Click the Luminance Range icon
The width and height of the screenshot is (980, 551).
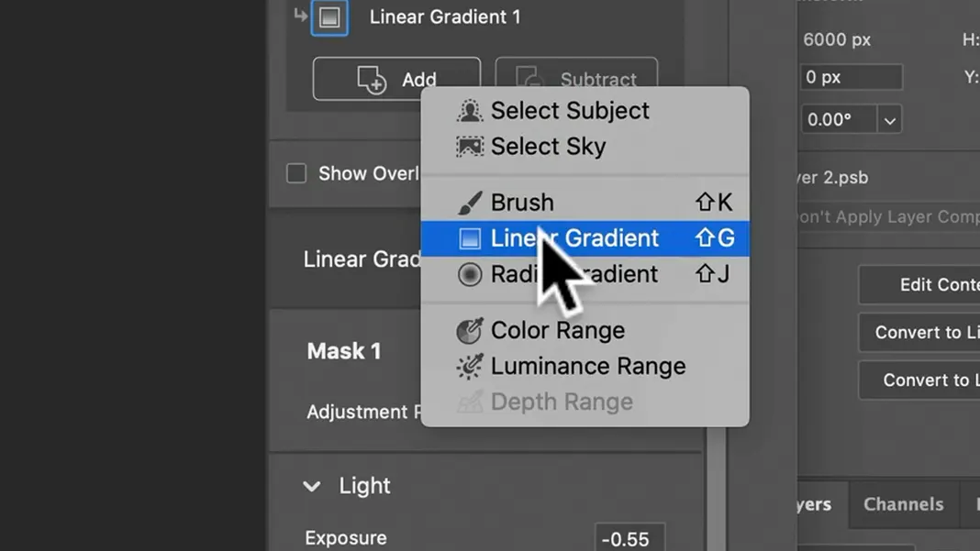tap(470, 367)
